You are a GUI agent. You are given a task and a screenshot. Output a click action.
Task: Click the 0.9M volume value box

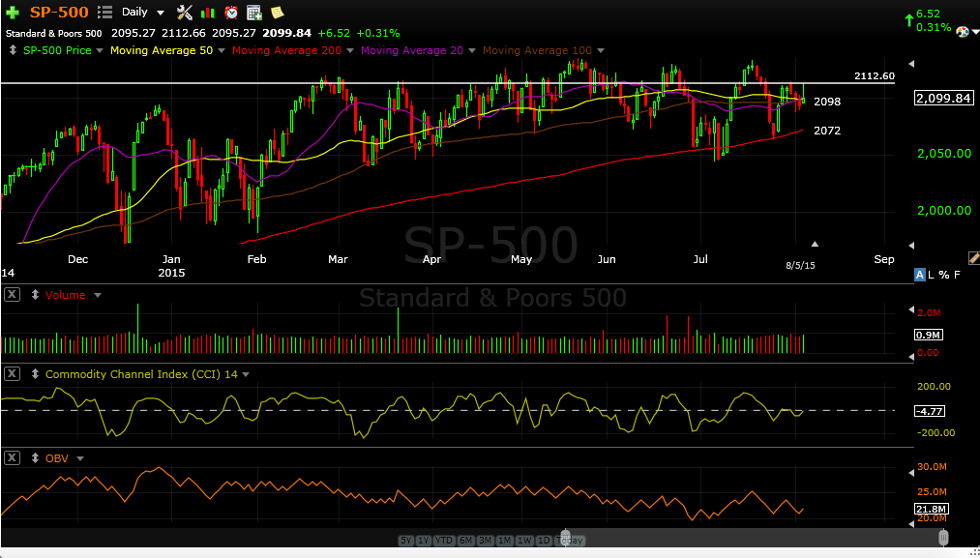pyautogui.click(x=928, y=335)
